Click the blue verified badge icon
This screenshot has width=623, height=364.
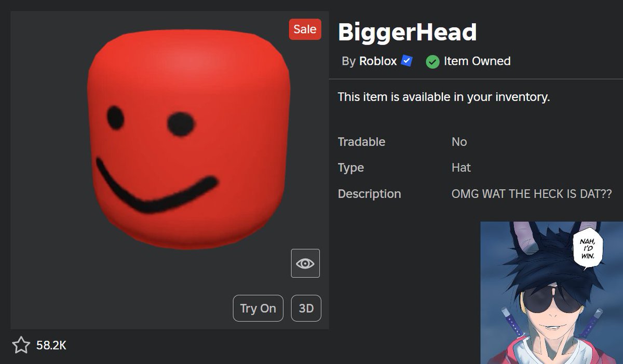pyautogui.click(x=407, y=61)
